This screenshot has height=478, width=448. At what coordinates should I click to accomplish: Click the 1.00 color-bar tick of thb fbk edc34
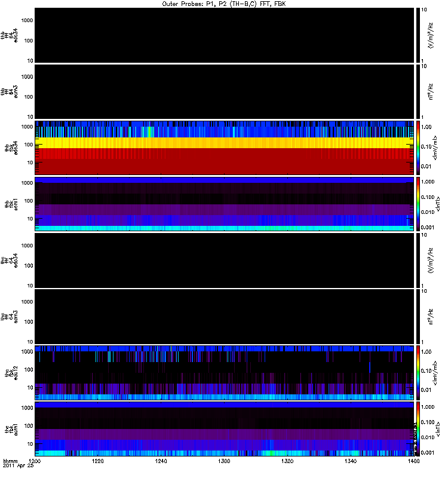426,127
